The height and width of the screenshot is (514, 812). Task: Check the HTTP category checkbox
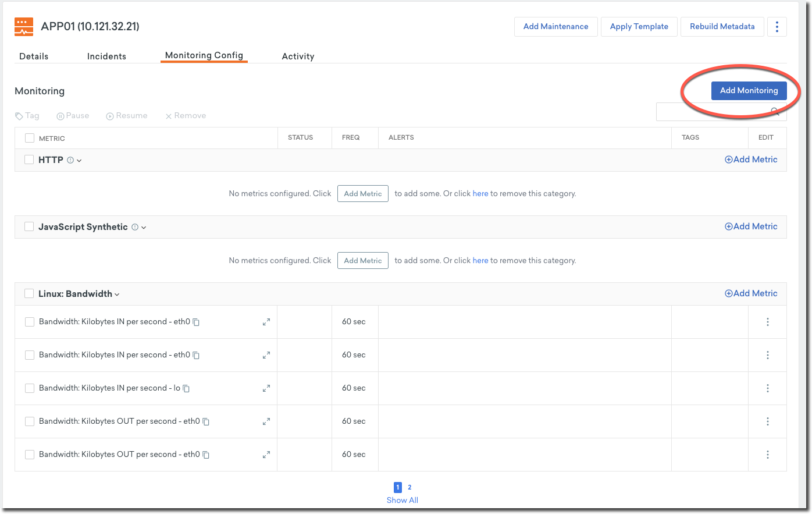[29, 159]
